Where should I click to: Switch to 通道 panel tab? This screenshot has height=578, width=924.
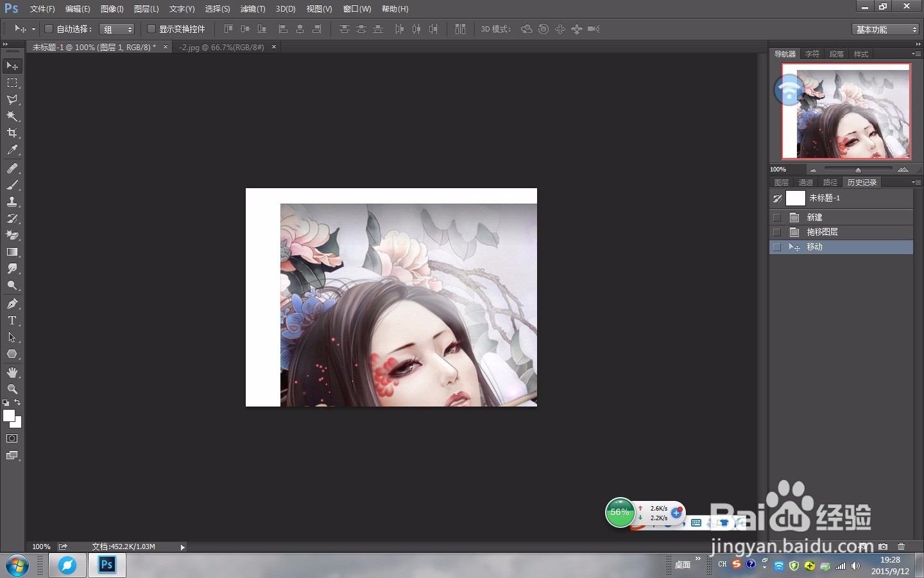(806, 182)
